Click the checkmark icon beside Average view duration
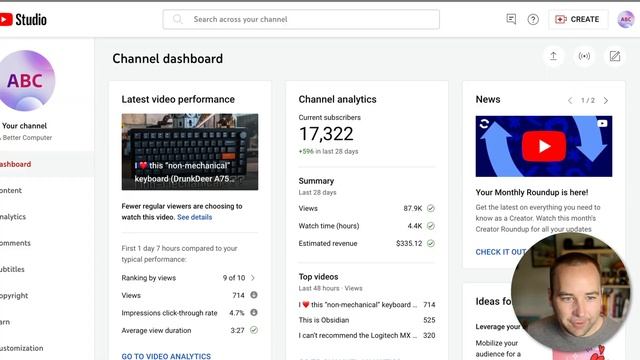The image size is (640, 360). (254, 330)
